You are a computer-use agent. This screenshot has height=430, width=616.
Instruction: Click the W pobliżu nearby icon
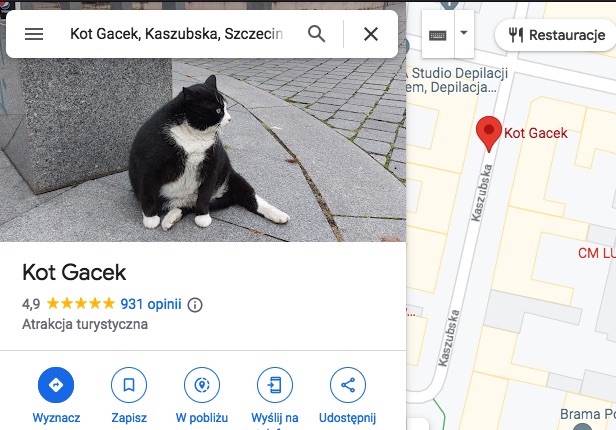tap(202, 385)
